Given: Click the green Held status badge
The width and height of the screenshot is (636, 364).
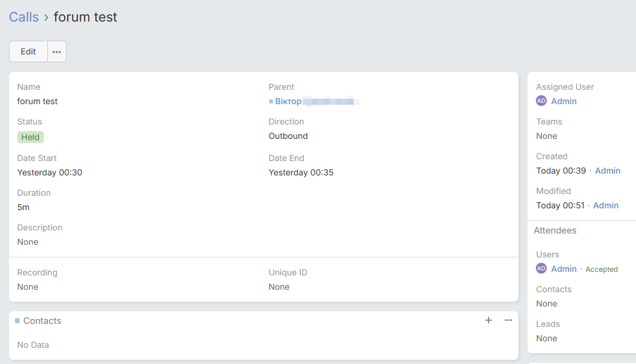Looking at the screenshot, I should click(31, 137).
